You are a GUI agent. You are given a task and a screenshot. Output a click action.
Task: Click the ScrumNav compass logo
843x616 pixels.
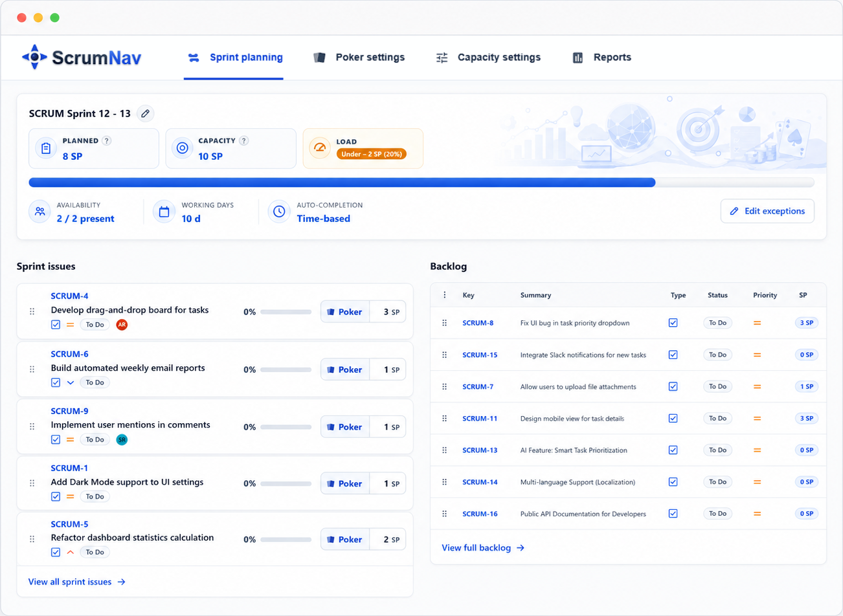point(34,57)
